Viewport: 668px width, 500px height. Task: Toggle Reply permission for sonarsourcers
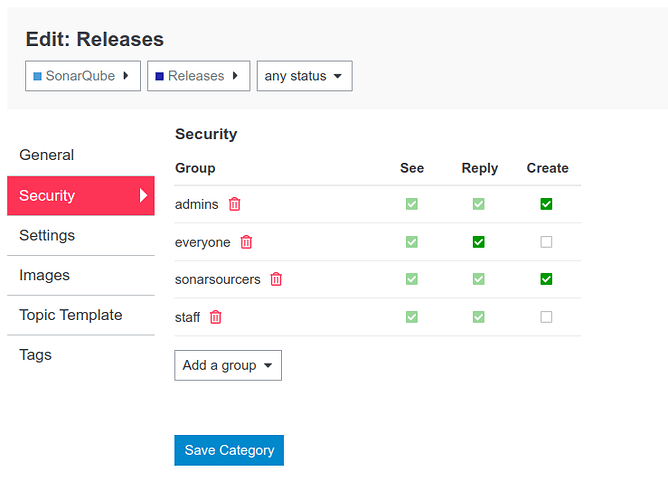click(x=478, y=279)
